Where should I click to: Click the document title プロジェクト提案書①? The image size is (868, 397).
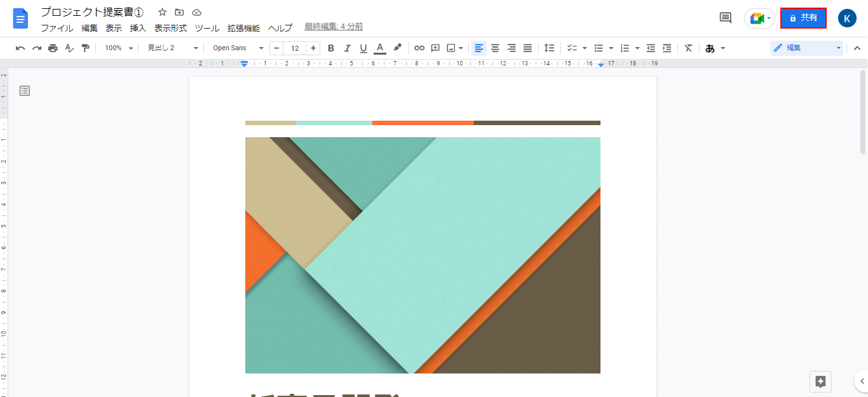pyautogui.click(x=93, y=12)
